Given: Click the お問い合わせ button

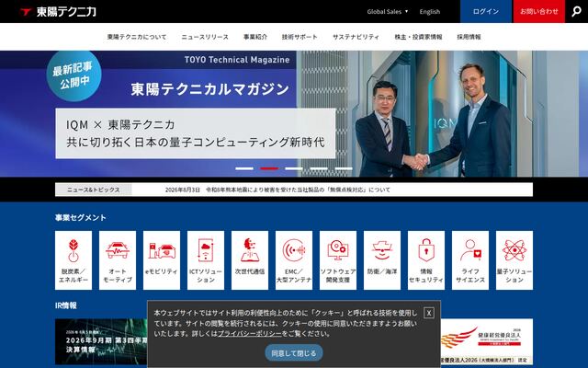Looking at the screenshot, I should pyautogui.click(x=539, y=11).
